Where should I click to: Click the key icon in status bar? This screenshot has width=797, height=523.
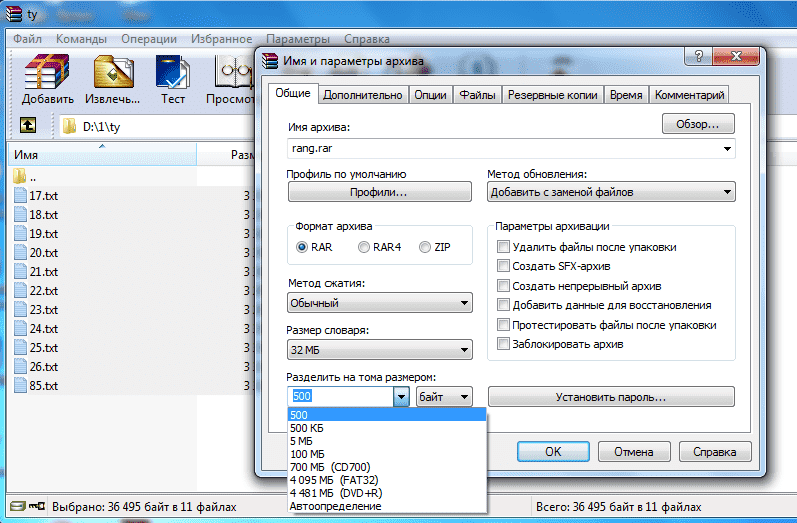[37, 506]
